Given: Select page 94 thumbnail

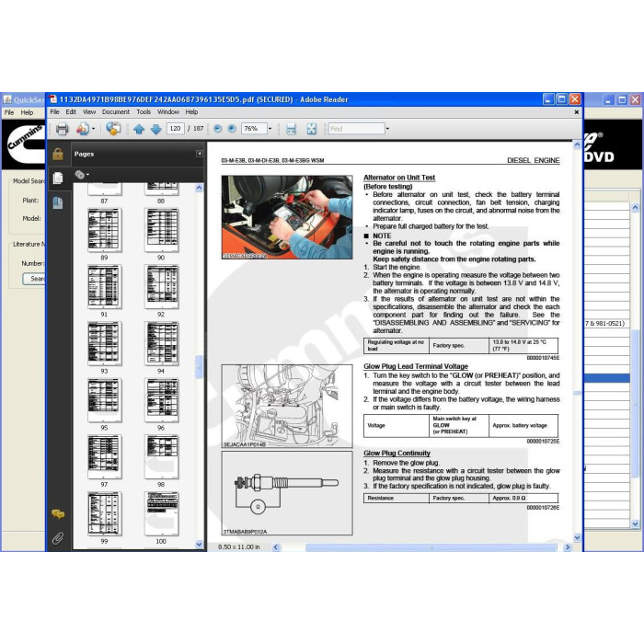Looking at the screenshot, I should point(161,343).
